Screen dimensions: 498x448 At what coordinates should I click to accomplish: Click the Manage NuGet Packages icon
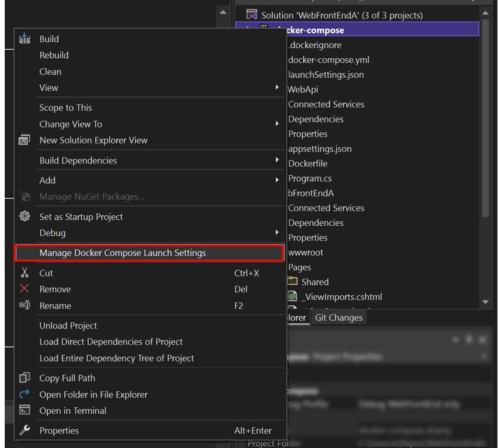tap(25, 196)
